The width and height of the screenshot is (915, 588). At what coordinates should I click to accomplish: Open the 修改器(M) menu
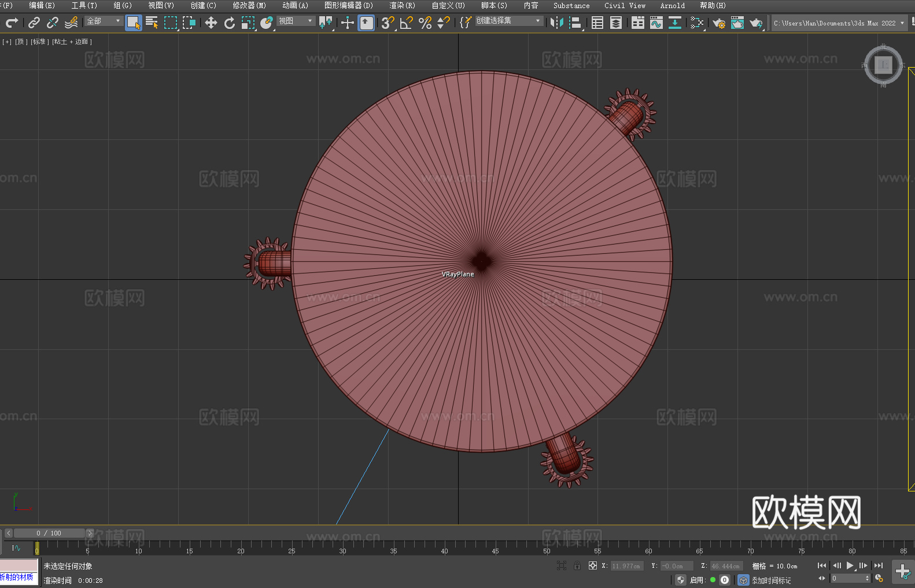click(249, 5)
